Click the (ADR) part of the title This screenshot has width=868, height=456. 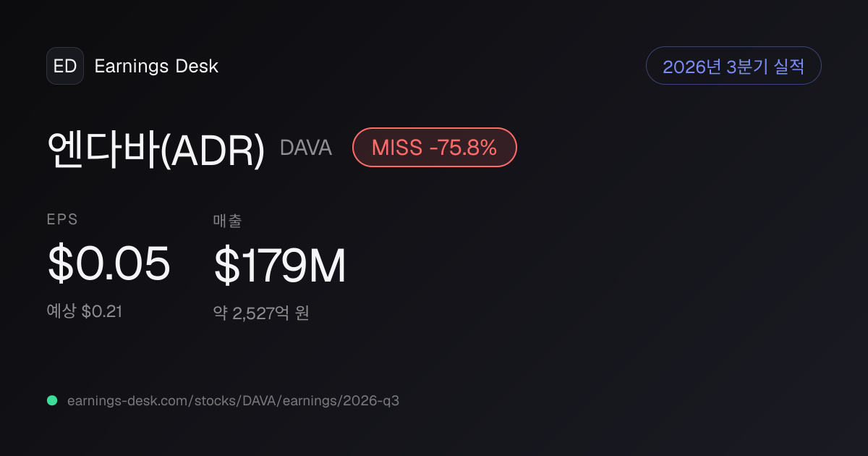pos(212,150)
